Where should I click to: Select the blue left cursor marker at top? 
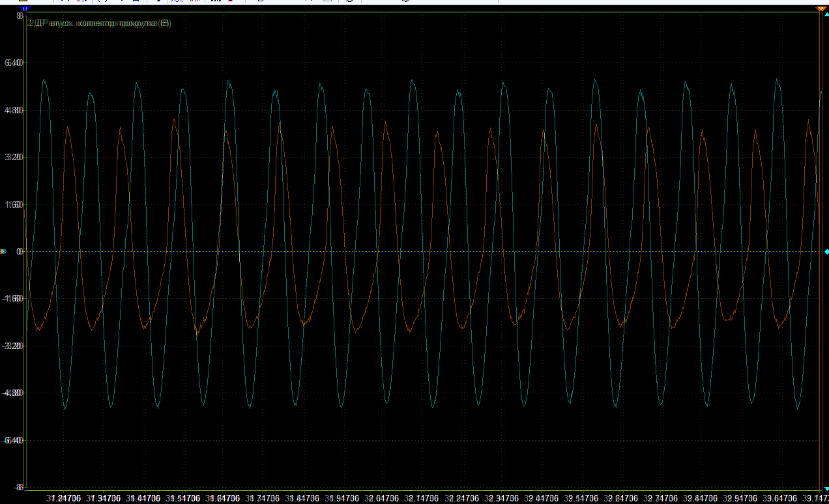tap(25, 8)
